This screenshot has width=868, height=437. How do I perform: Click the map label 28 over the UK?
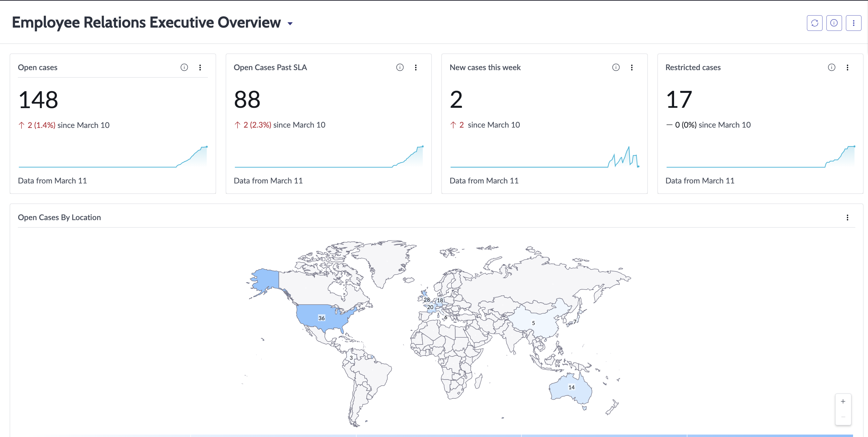click(427, 300)
